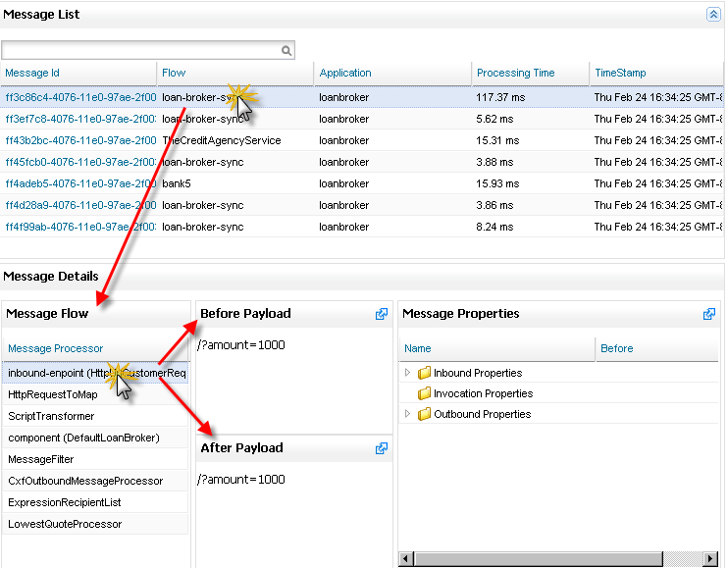The image size is (728, 568).
Task: Sort by Processing Time column header
Action: [x=515, y=73]
